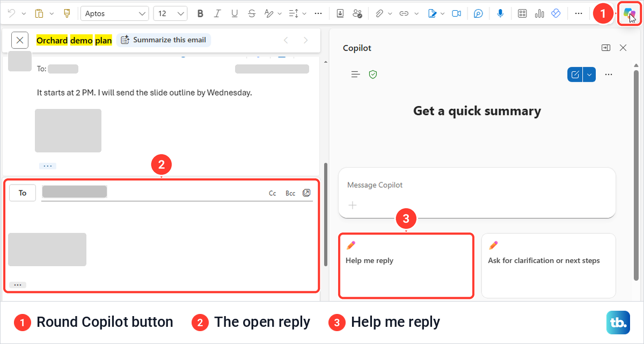Click the To button in reply

tap(23, 193)
